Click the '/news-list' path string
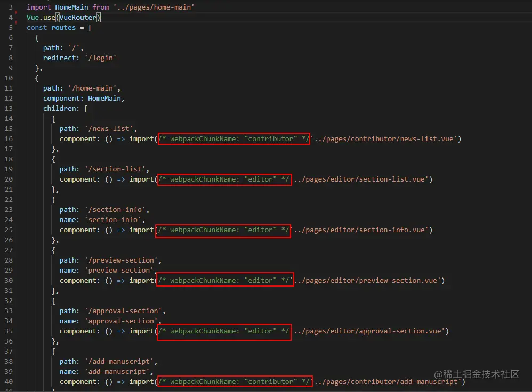Image resolution: width=532 pixels, height=392 pixels. click(109, 129)
